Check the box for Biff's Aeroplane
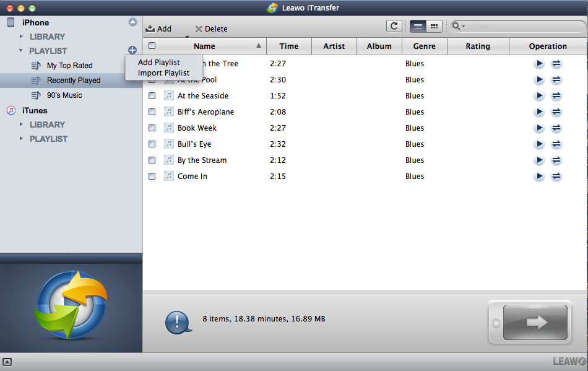Viewport: 588px width, 371px height. [152, 112]
